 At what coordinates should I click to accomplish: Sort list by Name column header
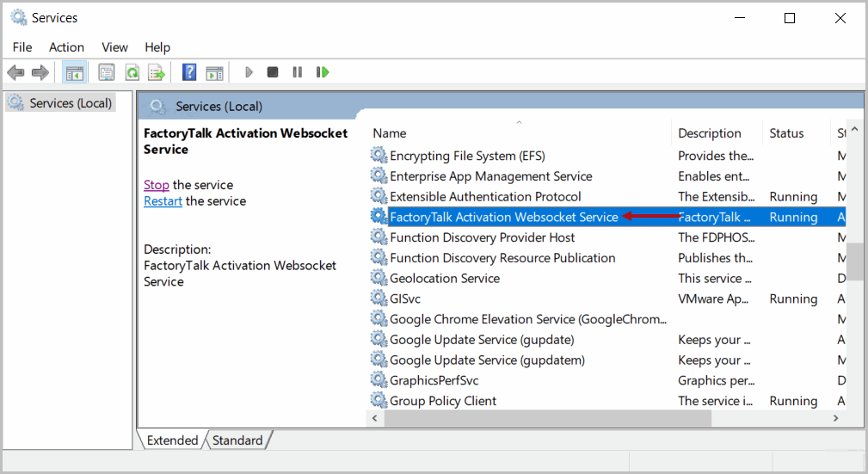click(x=390, y=133)
